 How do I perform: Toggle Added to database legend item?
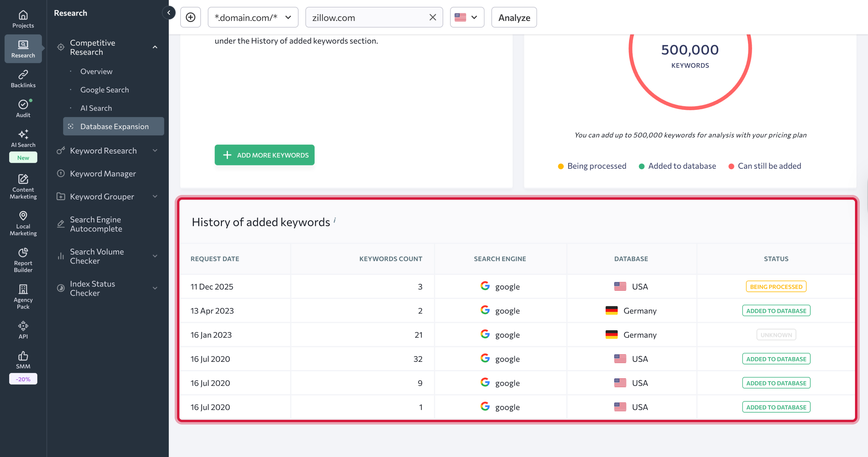pyautogui.click(x=677, y=166)
